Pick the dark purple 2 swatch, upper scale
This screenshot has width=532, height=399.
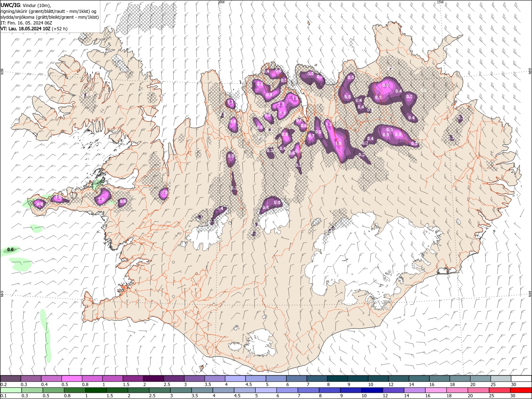[x=153, y=379]
